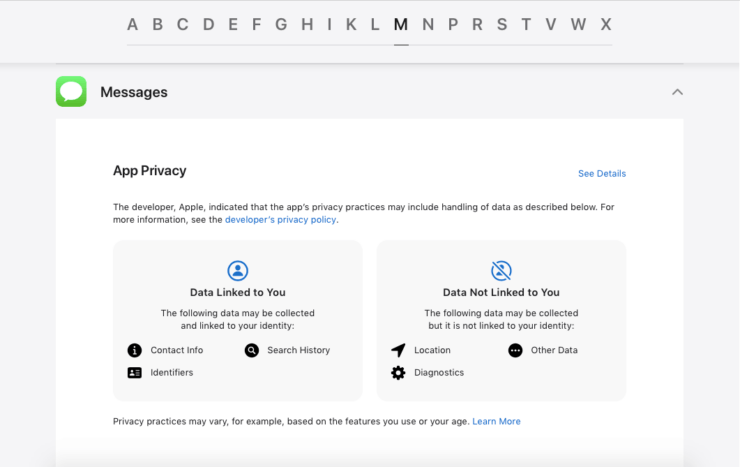Jump to letter D in index
740x467 pixels.
coord(209,25)
